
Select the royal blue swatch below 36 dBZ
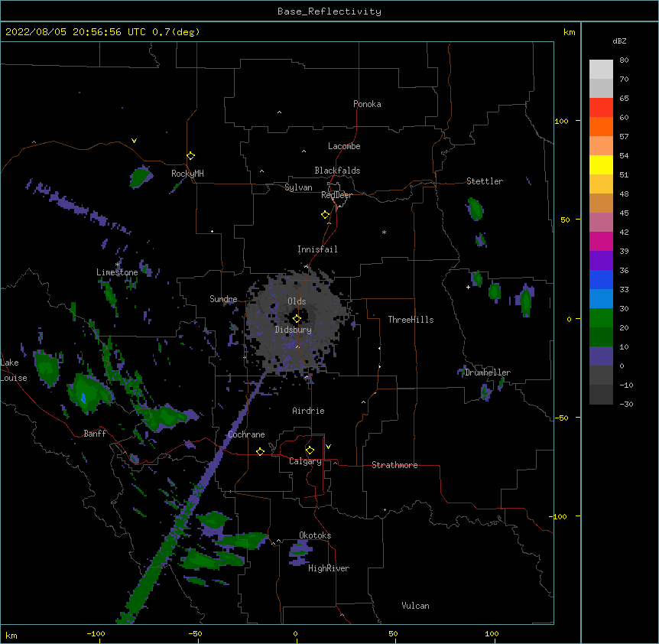601,279
